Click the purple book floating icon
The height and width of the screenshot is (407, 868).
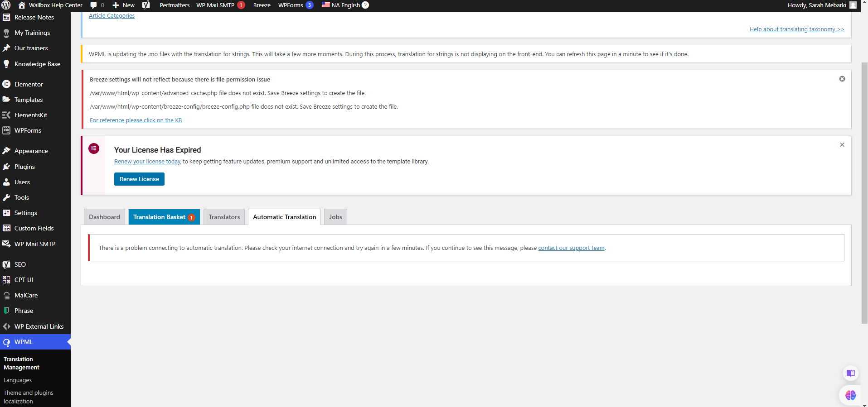tap(851, 373)
